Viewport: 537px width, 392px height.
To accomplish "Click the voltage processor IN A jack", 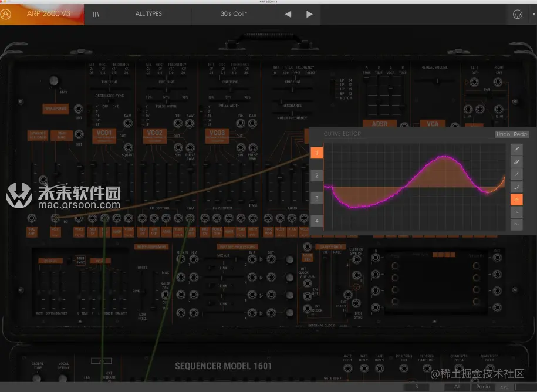I will click(x=194, y=259).
